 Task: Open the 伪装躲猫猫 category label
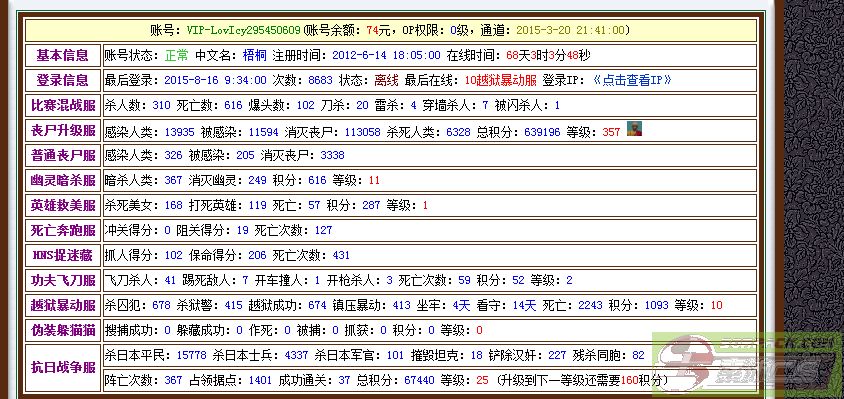click(62, 330)
